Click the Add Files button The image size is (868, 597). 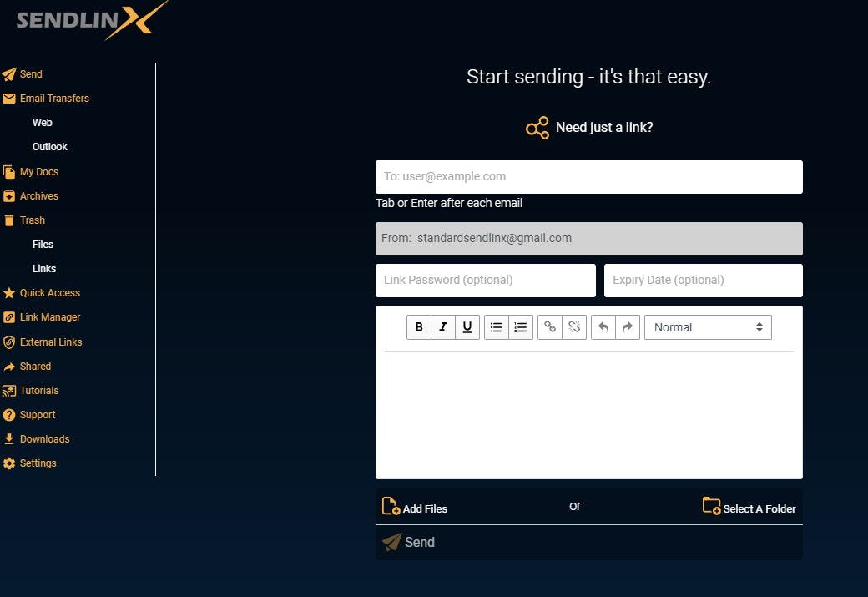coord(415,508)
